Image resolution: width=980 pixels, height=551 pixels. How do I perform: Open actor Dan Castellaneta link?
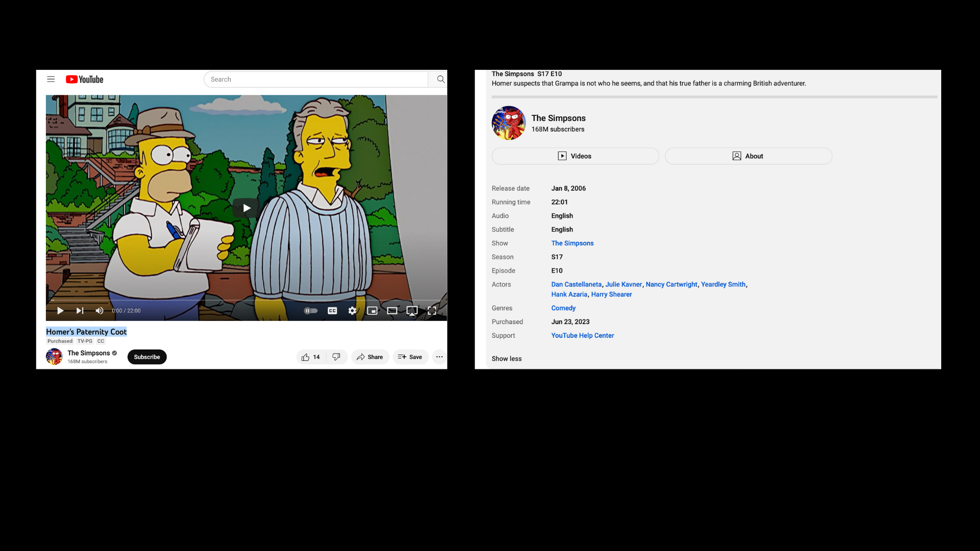[x=576, y=285]
